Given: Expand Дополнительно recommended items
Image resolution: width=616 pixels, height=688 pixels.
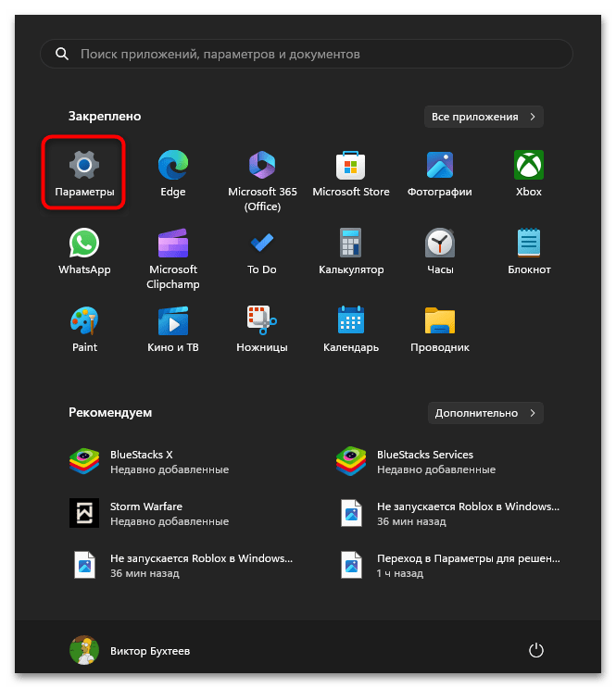Looking at the screenshot, I should click(x=485, y=413).
